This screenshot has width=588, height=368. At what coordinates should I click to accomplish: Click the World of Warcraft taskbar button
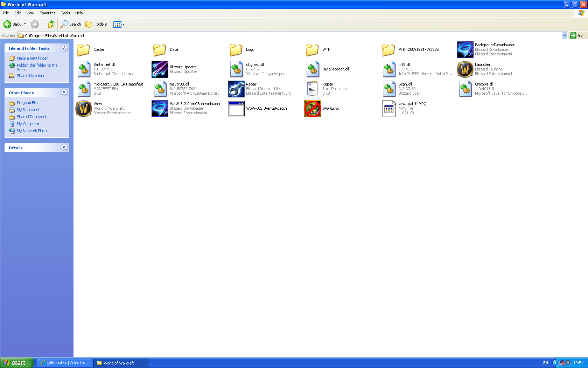point(121,363)
